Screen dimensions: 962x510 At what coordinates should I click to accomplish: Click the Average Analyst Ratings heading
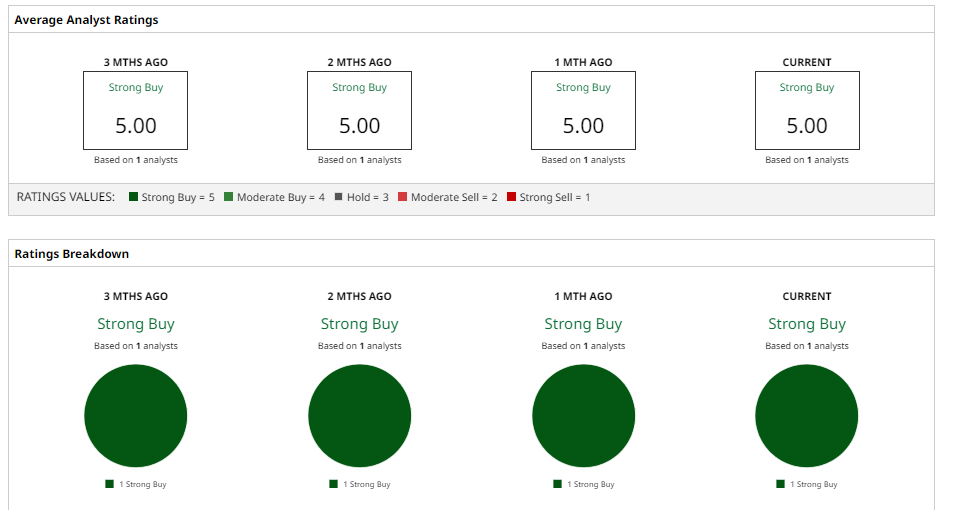tap(86, 20)
